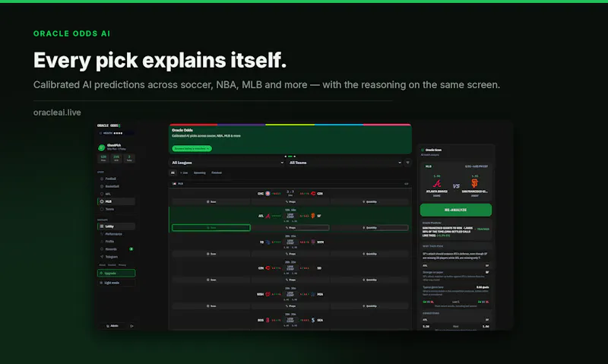608x364 pixels.
Task: Click Props for the ATL vs SF match
Action: tap(290, 228)
